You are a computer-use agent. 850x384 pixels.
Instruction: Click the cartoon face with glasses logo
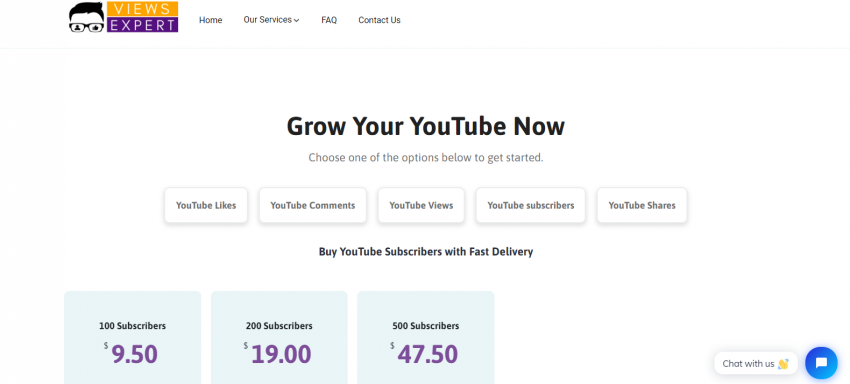click(87, 17)
